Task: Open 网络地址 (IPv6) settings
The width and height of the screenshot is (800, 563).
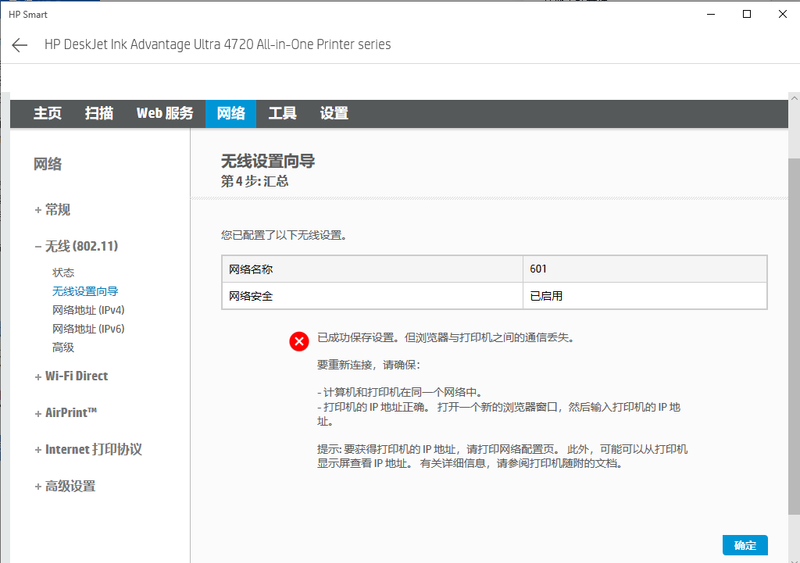Action: [x=88, y=329]
